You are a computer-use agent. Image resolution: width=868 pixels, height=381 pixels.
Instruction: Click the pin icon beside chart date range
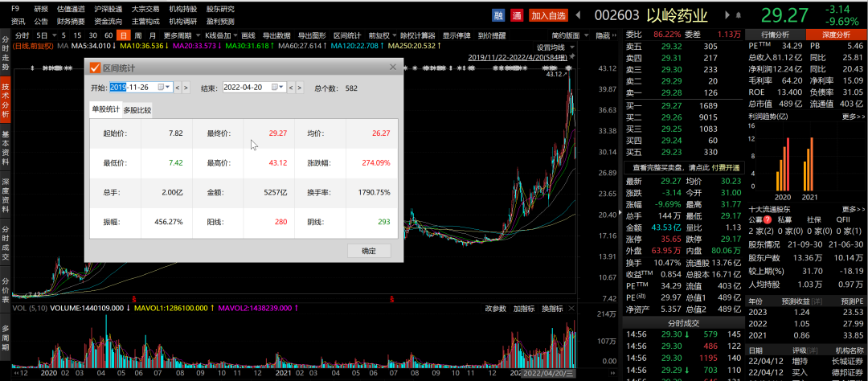point(572,57)
